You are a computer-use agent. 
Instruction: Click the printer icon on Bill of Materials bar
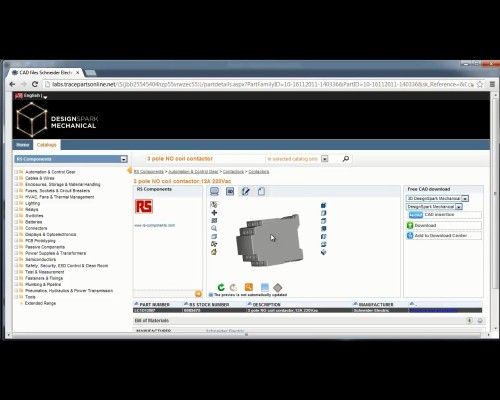pyautogui.click(x=480, y=320)
